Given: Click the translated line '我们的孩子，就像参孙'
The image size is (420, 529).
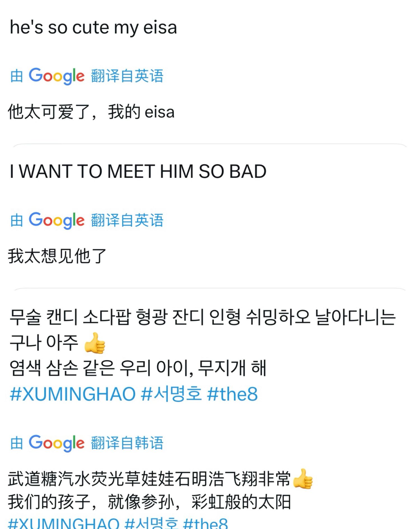Looking at the screenshot, I should pos(91,502).
